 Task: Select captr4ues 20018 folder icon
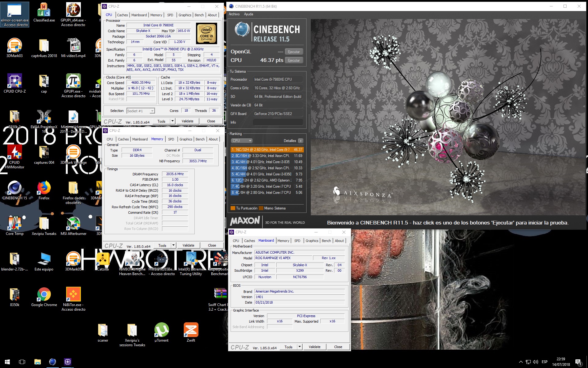coord(44,48)
